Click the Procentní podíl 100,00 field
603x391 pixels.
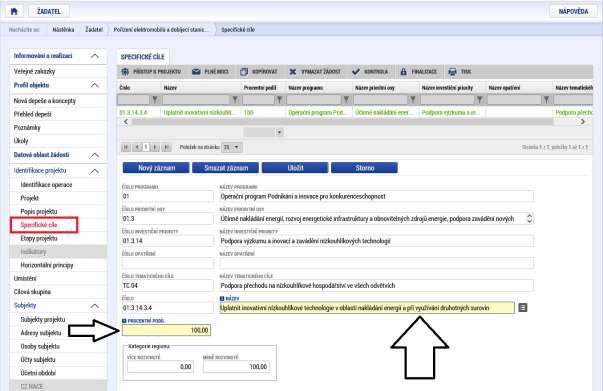coord(167,330)
